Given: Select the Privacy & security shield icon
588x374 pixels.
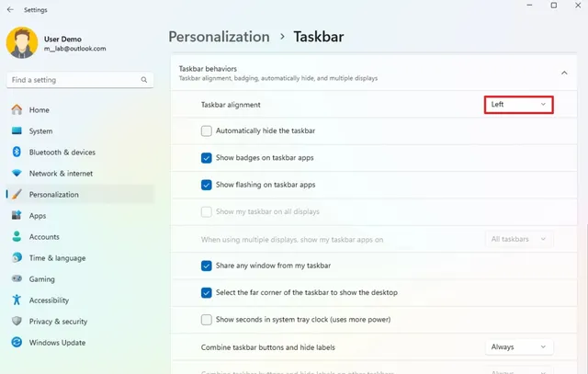Looking at the screenshot, I should (x=17, y=321).
